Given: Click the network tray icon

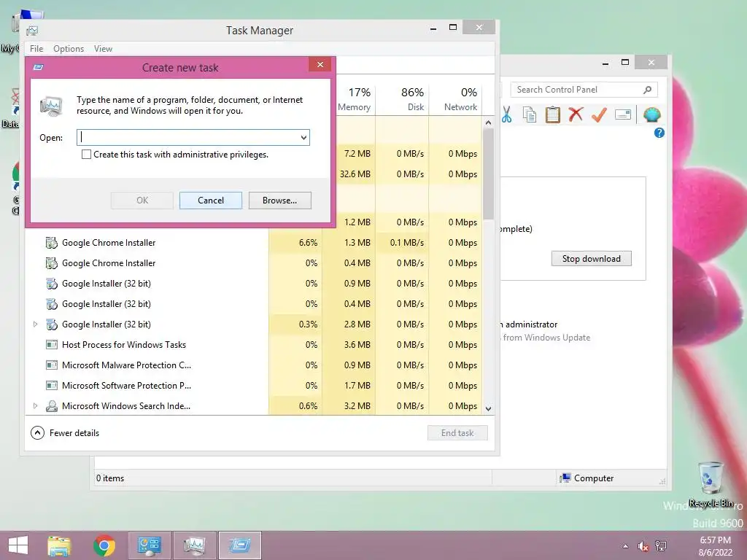Looking at the screenshot, I should pyautogui.click(x=661, y=545).
